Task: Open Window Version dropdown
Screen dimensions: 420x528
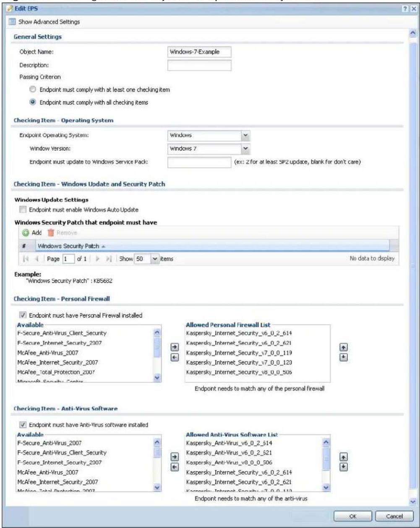Action: (x=246, y=149)
